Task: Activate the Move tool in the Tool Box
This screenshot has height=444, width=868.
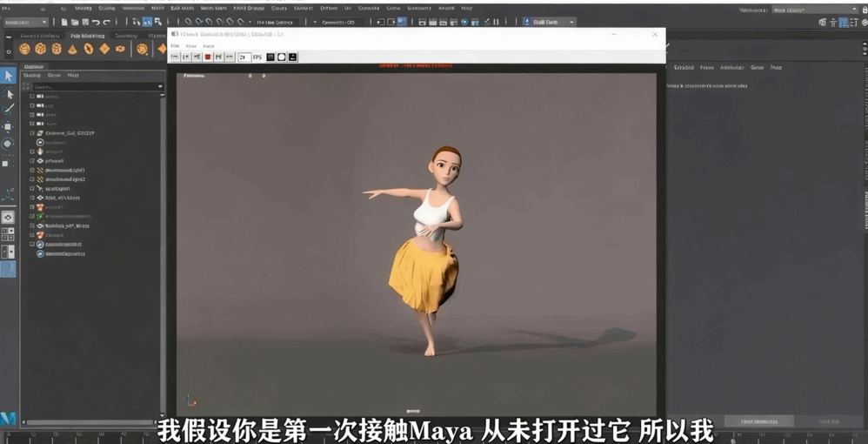Action: tap(8, 127)
